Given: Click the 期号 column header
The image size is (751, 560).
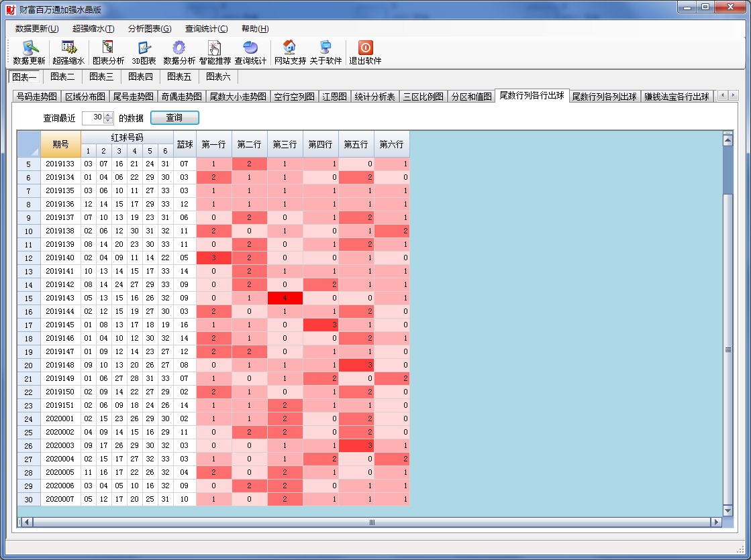Looking at the screenshot, I should [x=60, y=144].
